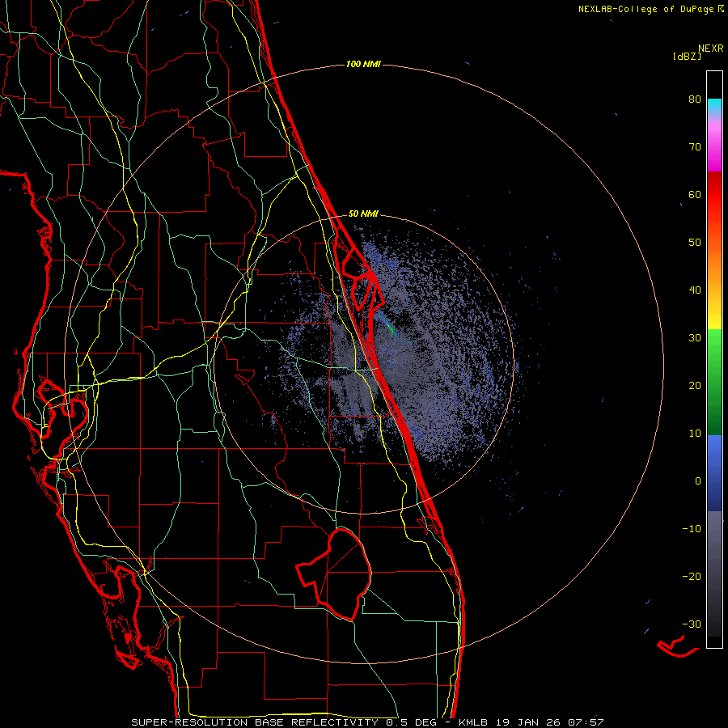Screen dimensions: 728x728
Task: Click the positive 20 value on the dBZ scale
Action: click(x=695, y=385)
